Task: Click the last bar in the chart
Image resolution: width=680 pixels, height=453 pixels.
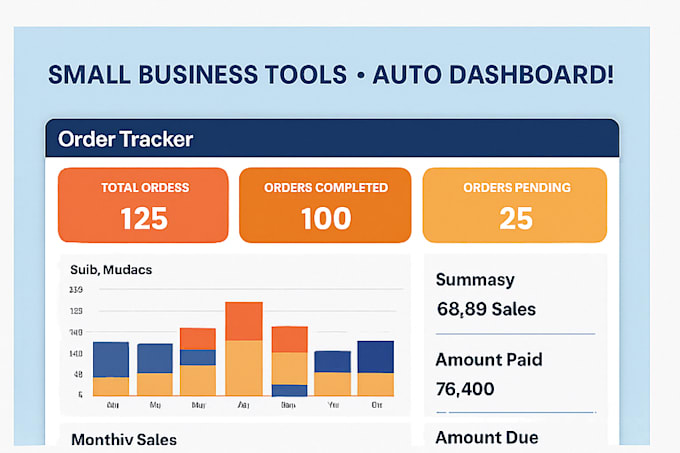Action: click(x=376, y=368)
